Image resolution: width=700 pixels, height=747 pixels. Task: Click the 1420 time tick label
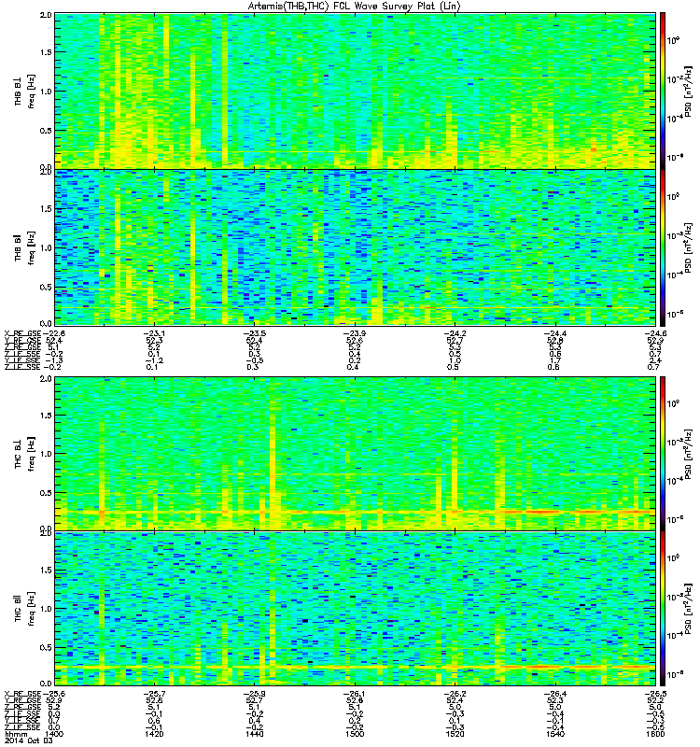pyautogui.click(x=154, y=734)
